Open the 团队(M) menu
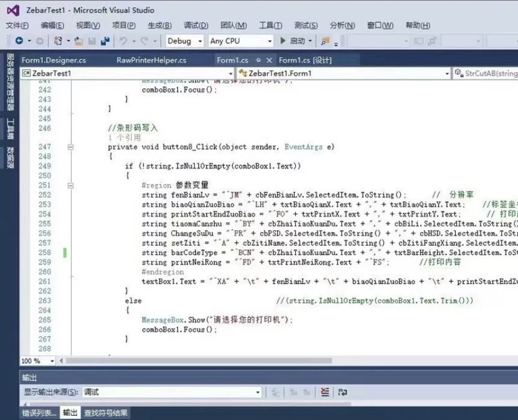518x420 pixels. (x=233, y=26)
